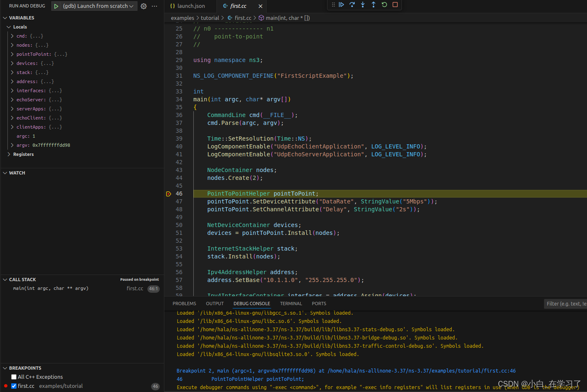Open the TERMINAL panel tab
This screenshot has width=587, height=392.
click(x=291, y=303)
